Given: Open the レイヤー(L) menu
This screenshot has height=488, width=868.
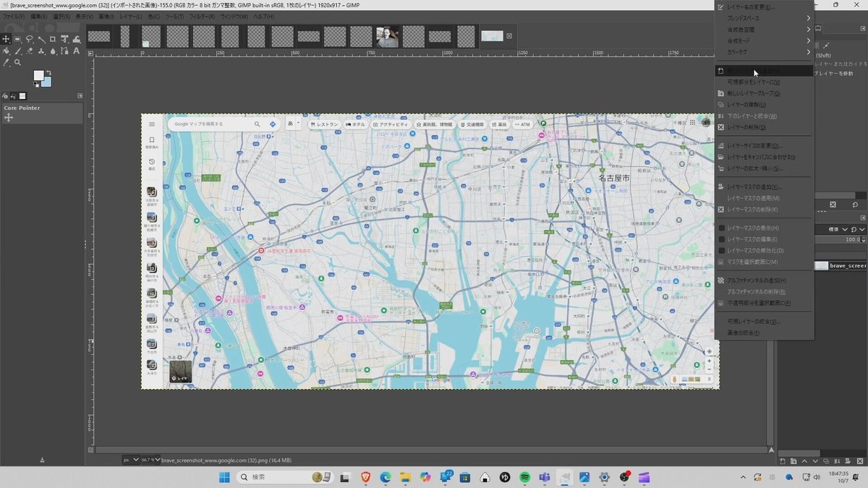Looking at the screenshot, I should pos(131,17).
